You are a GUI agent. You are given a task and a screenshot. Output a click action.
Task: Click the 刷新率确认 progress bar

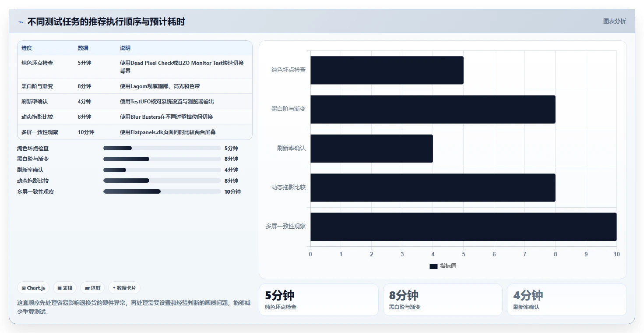click(162, 170)
